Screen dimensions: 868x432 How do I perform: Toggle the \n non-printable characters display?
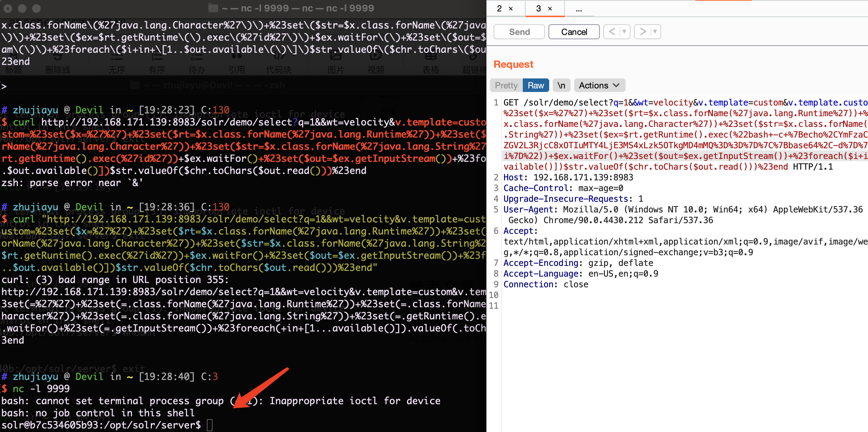pyautogui.click(x=561, y=85)
